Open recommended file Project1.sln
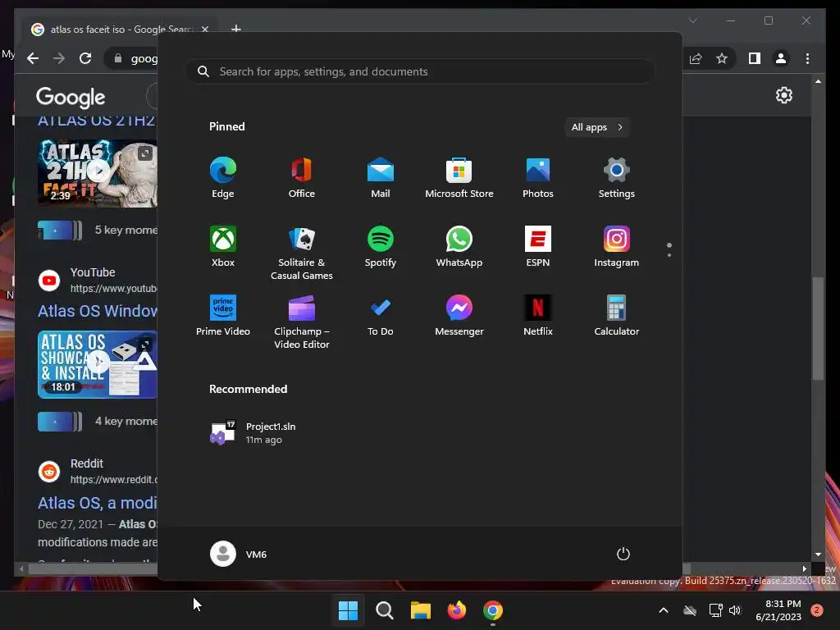This screenshot has height=630, width=840. click(x=253, y=433)
